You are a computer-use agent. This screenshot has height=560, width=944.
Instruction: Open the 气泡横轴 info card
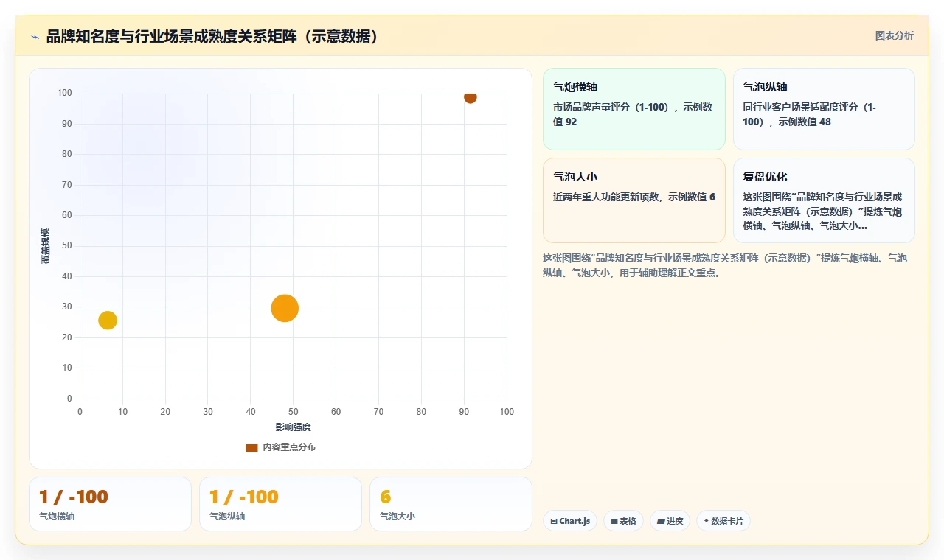(x=634, y=109)
